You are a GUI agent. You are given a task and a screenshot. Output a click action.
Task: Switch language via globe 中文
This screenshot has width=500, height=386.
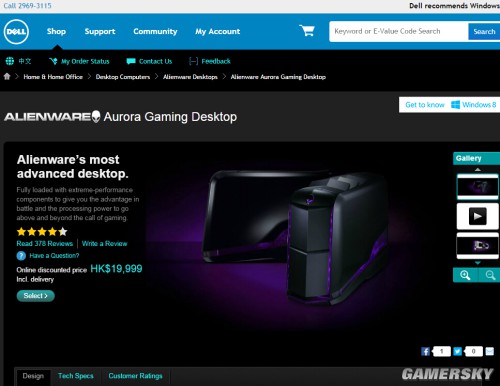(x=19, y=61)
